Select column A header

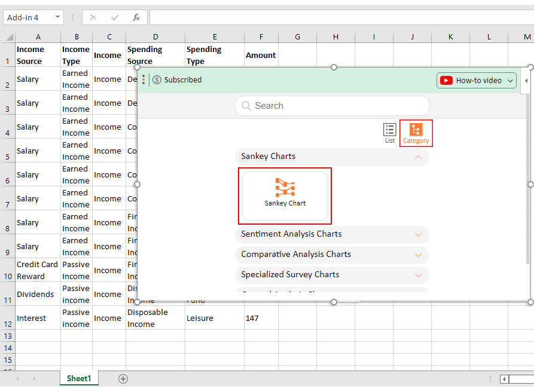pyautogui.click(x=38, y=37)
